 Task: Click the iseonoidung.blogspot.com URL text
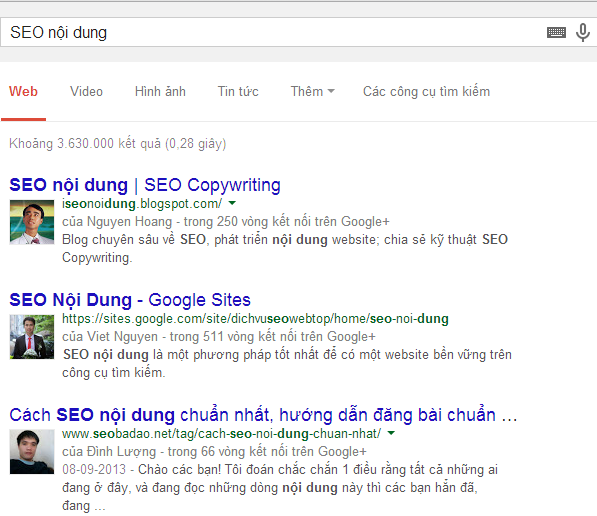pyautogui.click(x=142, y=204)
